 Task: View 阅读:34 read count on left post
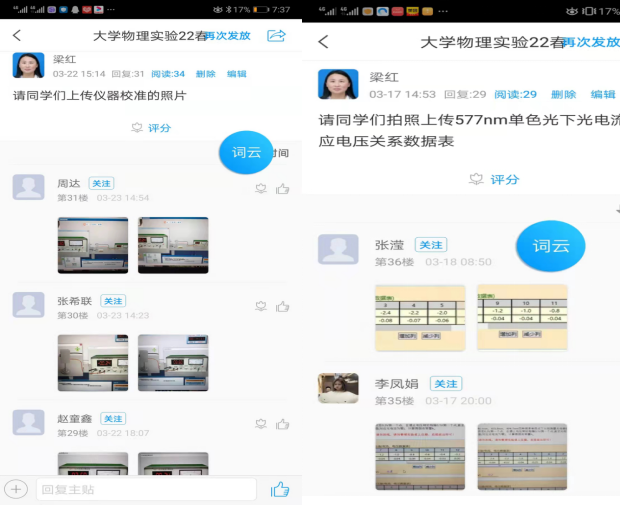coord(168,74)
